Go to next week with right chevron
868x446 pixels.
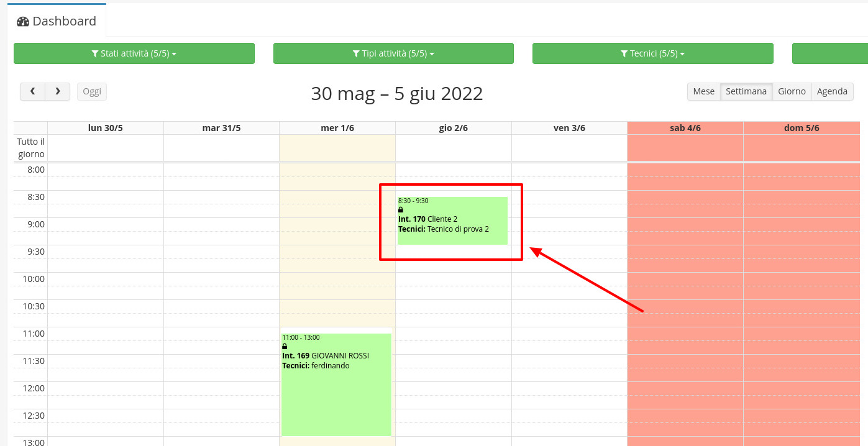58,91
